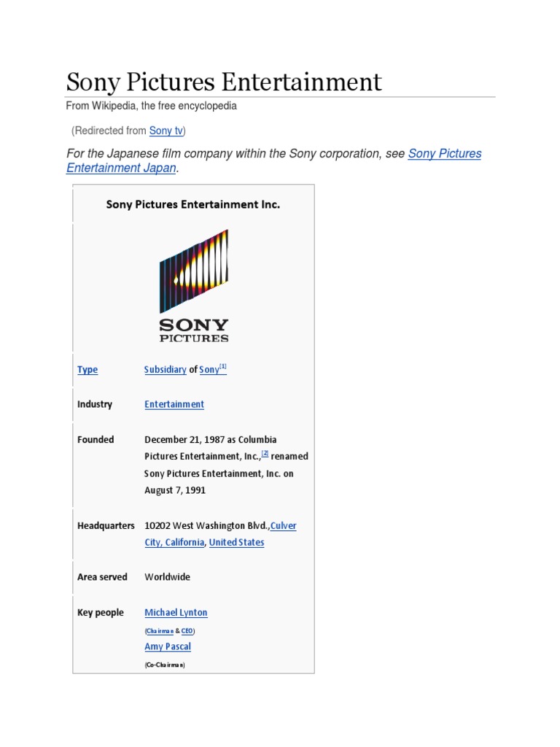The width and height of the screenshot is (560, 747).
Task: Open the Amy Pascal link
Action: coord(168,646)
